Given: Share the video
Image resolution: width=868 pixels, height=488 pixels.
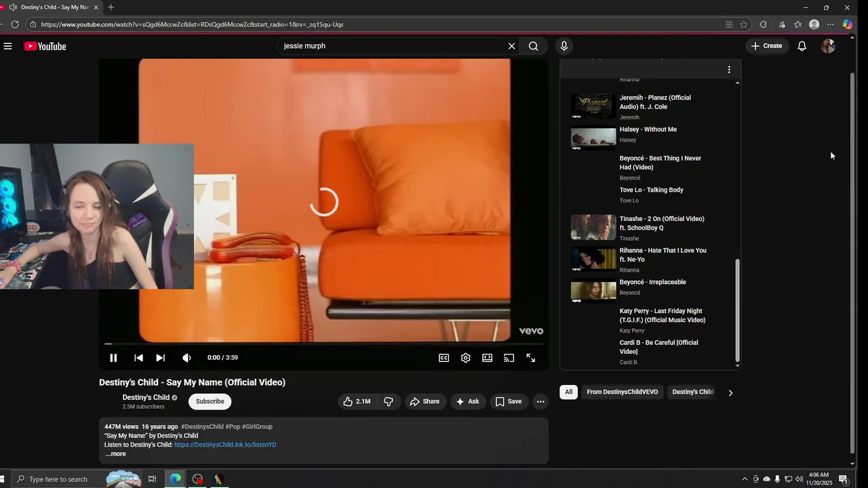Looking at the screenshot, I should [x=425, y=401].
